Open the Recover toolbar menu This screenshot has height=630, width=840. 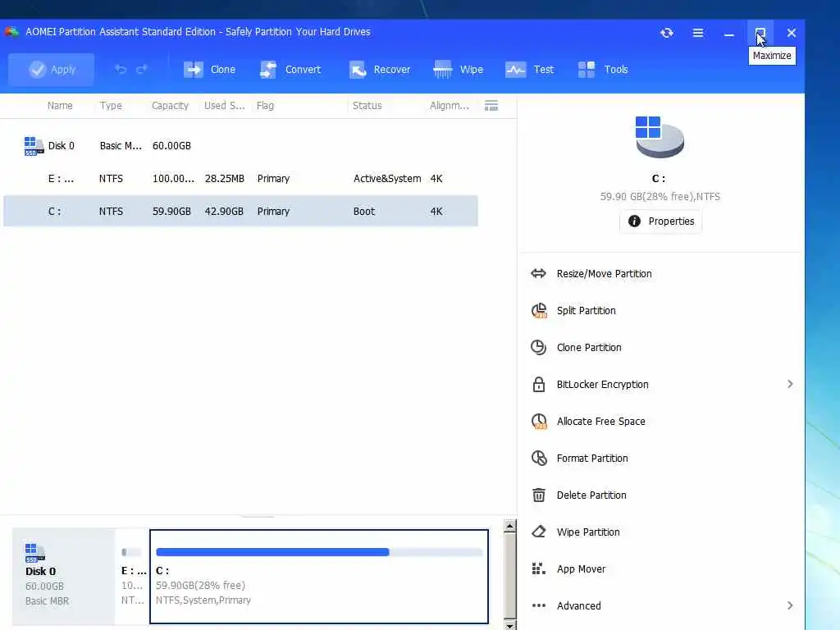click(x=380, y=70)
